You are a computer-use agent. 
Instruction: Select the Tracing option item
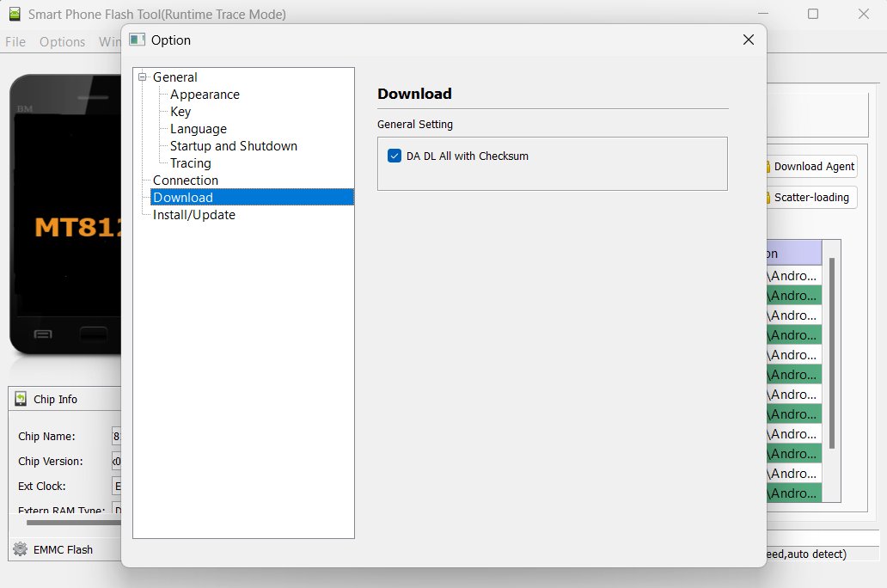pyautogui.click(x=190, y=163)
